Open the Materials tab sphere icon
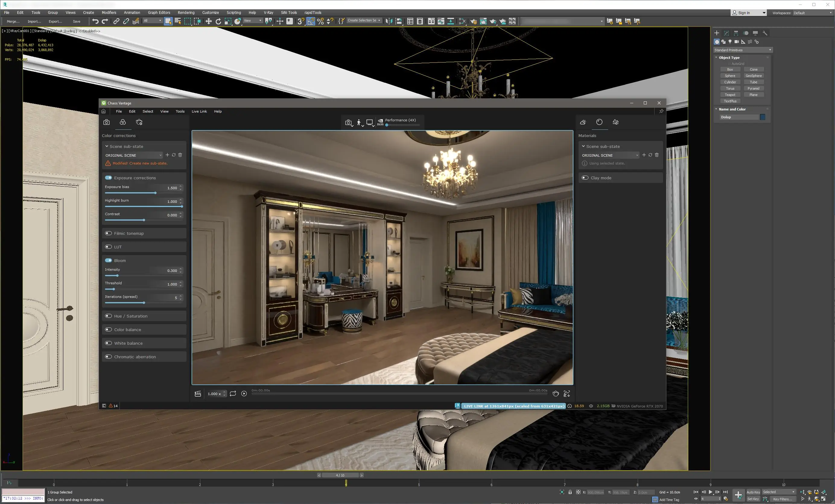835x504 pixels. [599, 122]
